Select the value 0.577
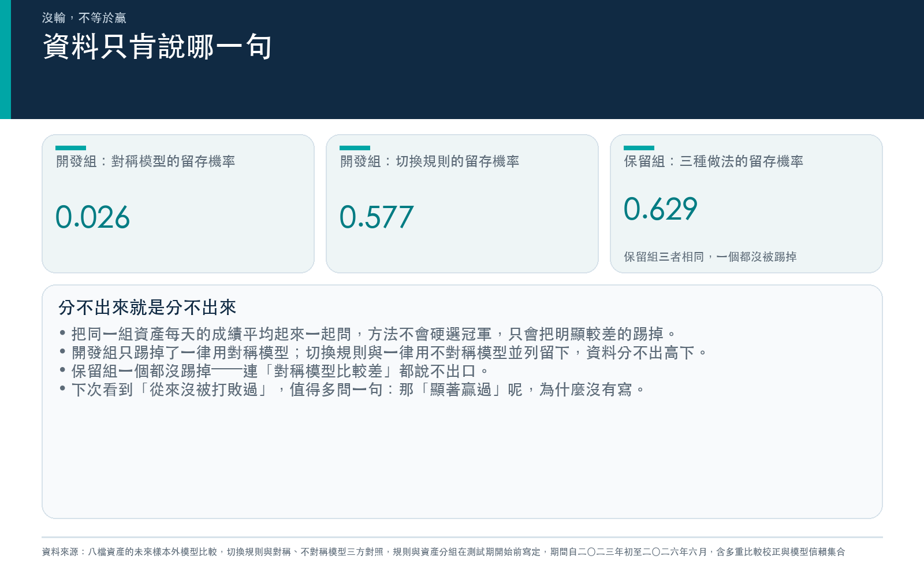 (x=377, y=217)
